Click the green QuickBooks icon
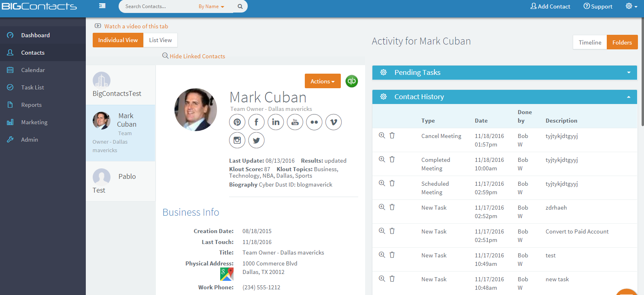 (352, 81)
